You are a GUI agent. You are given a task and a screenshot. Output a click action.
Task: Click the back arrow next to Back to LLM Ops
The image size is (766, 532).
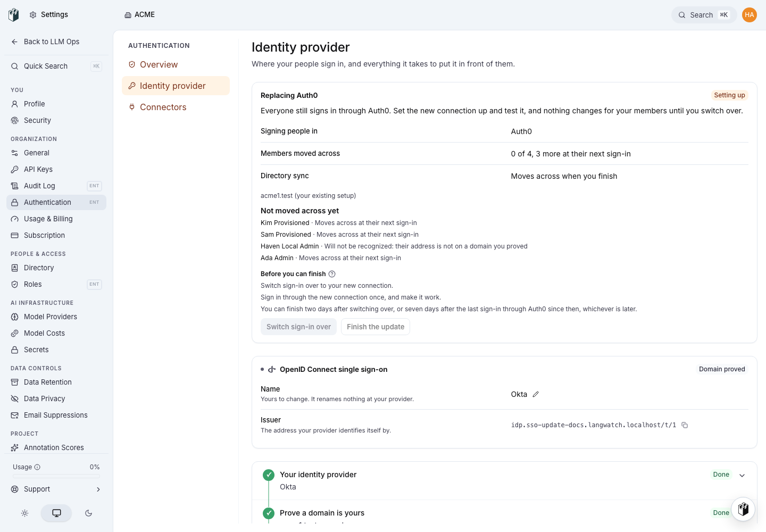point(15,41)
